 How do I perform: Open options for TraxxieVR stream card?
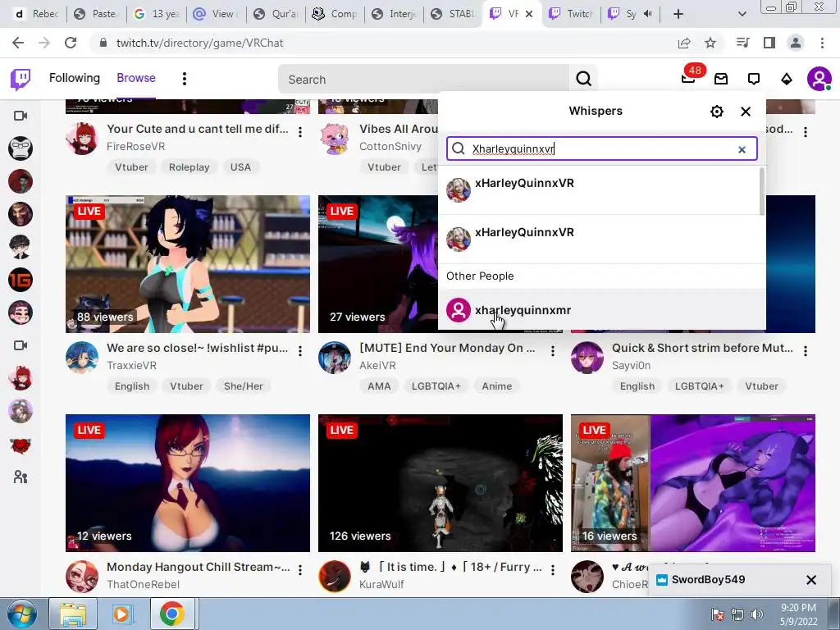pyautogui.click(x=300, y=351)
